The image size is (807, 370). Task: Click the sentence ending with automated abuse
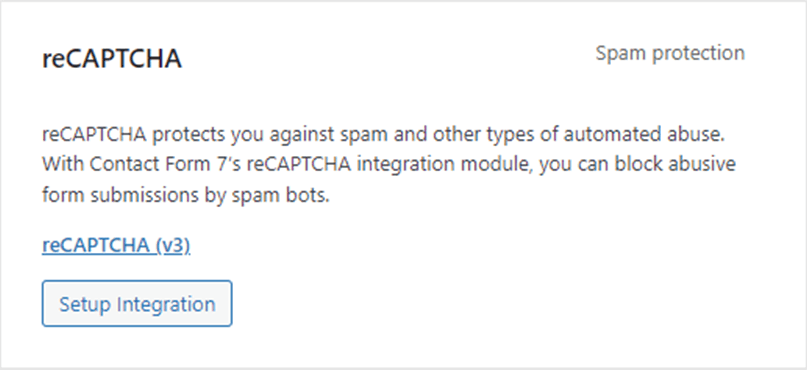(x=383, y=135)
